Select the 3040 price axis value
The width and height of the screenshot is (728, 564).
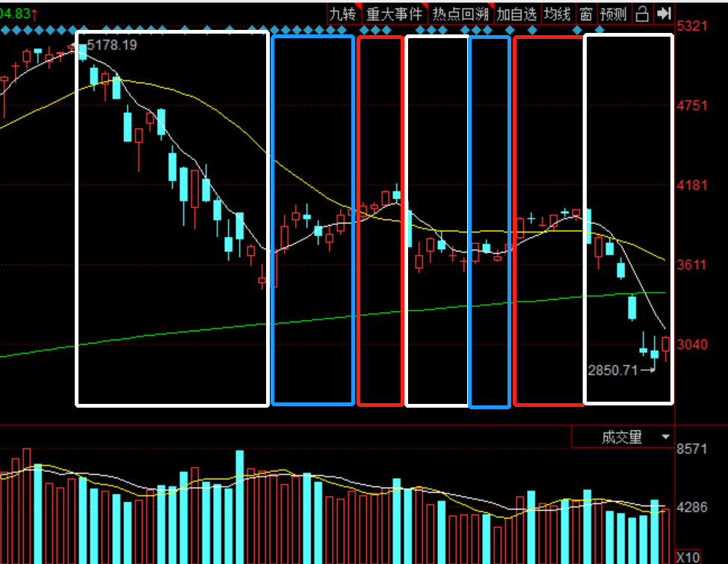692,345
